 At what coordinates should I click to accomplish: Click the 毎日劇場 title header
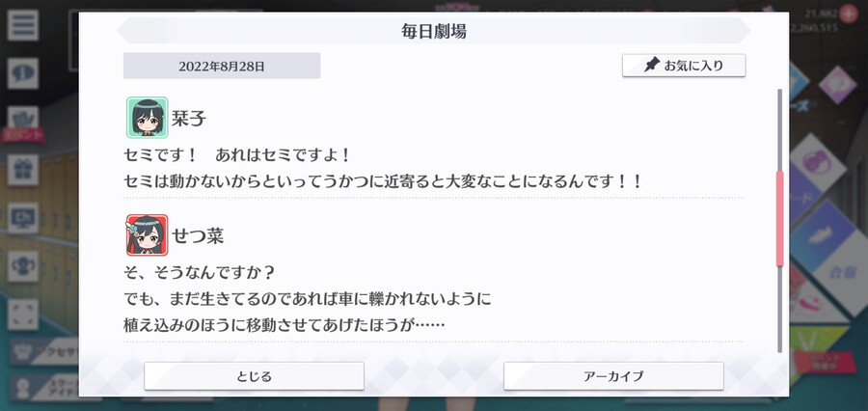tap(434, 31)
